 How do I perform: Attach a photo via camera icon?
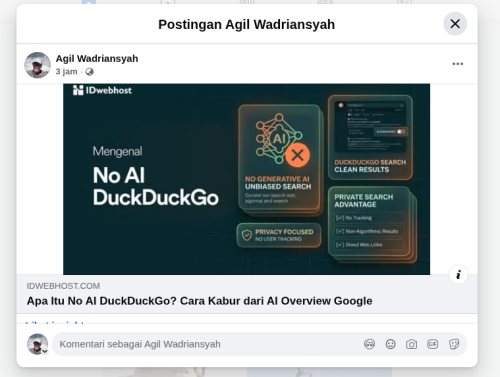point(411,344)
